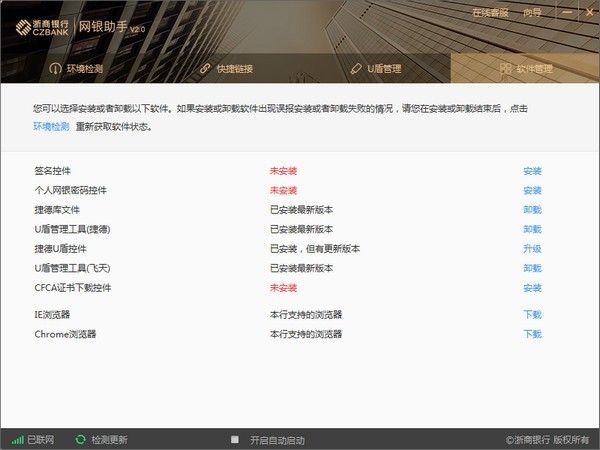Click the U盾管理 pen icon
This screenshot has height=450, width=600.
click(355, 69)
